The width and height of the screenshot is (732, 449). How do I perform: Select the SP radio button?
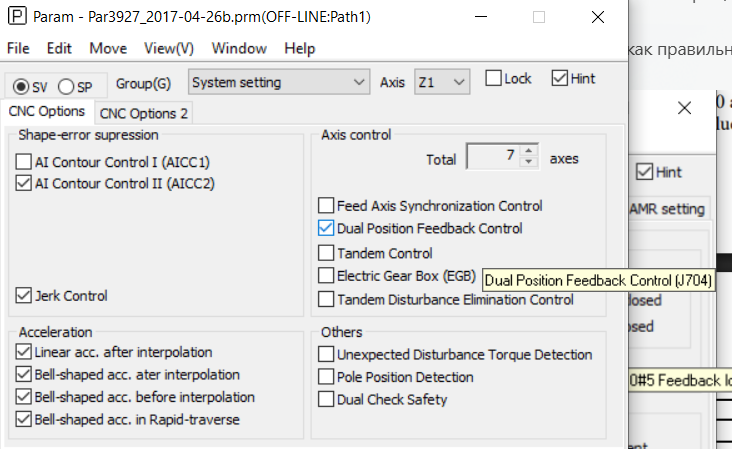pyautogui.click(x=67, y=86)
